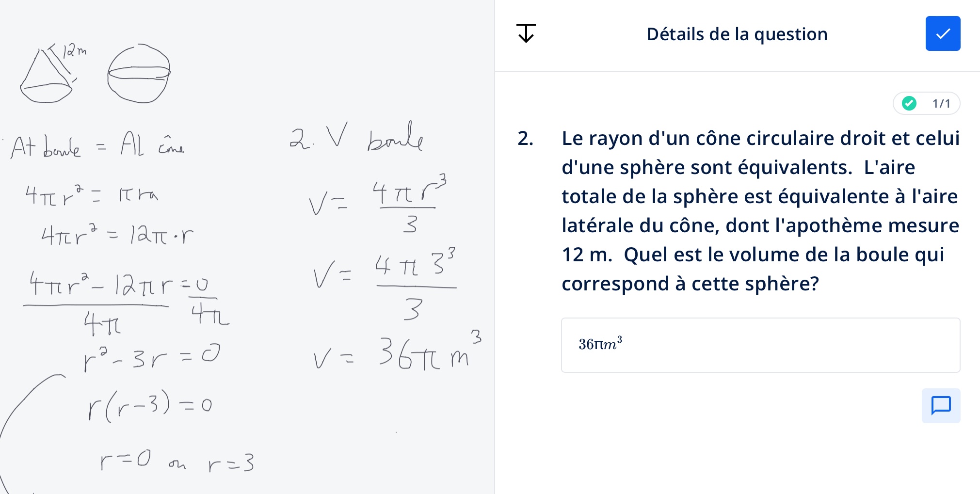Click the 36πm³ answer field
Screen dimensions: 980x494
(760, 345)
